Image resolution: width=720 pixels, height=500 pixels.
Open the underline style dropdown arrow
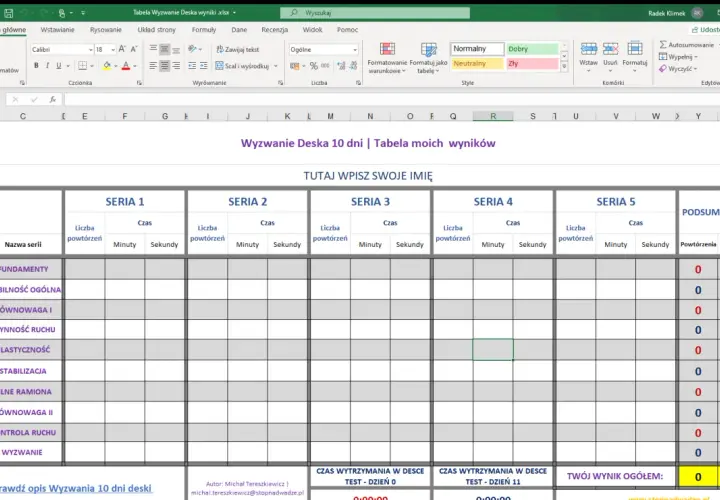[68, 66]
